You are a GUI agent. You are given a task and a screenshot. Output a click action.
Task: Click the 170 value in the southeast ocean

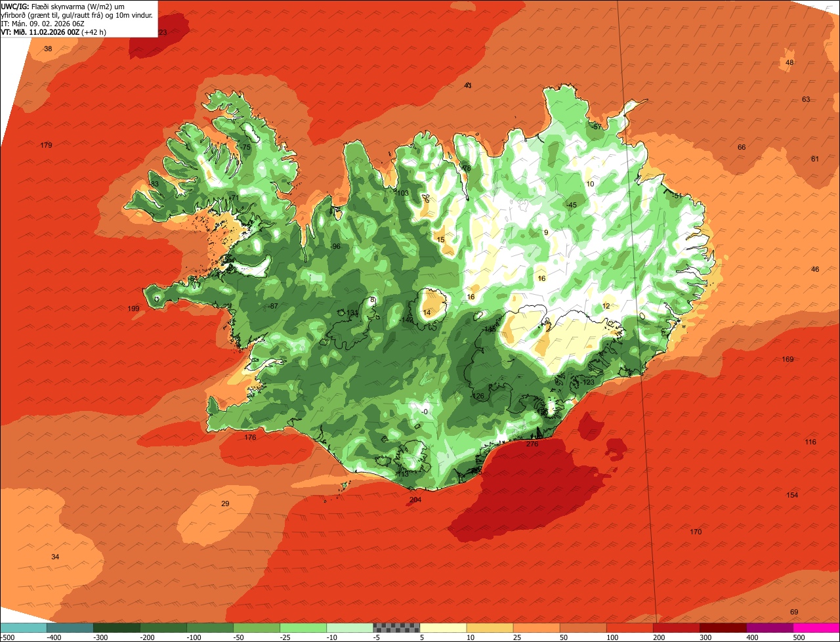[696, 532]
